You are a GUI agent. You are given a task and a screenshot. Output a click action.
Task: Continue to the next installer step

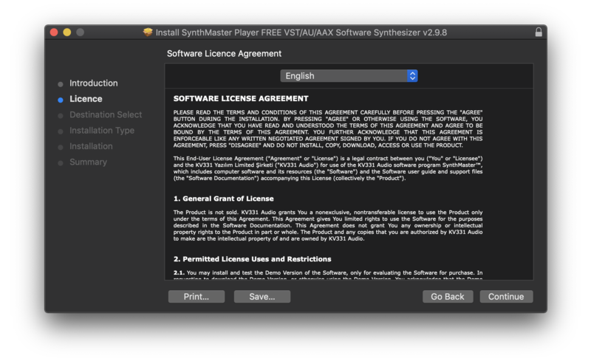point(506,297)
